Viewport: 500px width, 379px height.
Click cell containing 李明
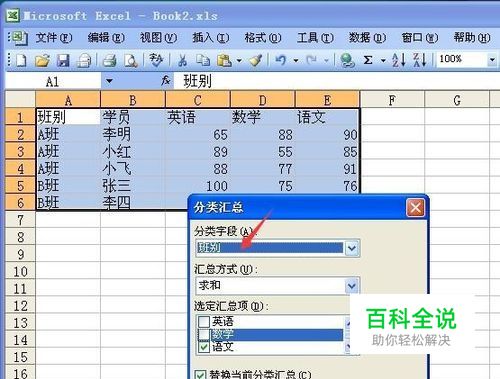[x=133, y=134]
